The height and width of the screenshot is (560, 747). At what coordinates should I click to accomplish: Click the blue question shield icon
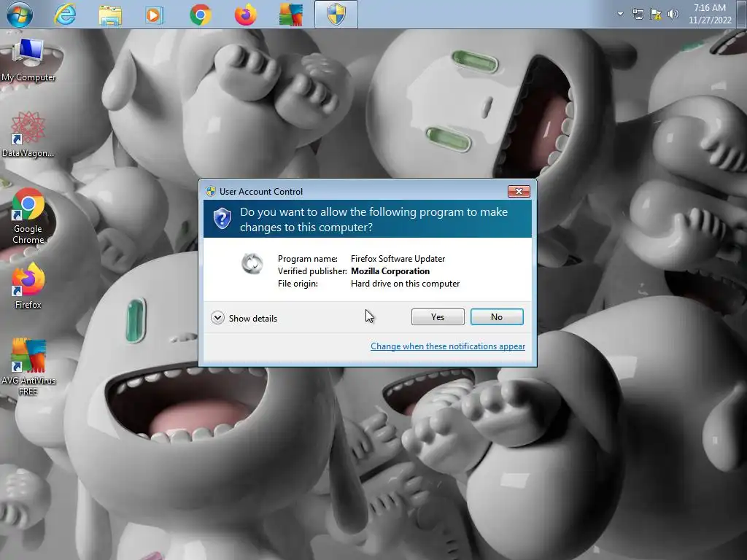222,219
